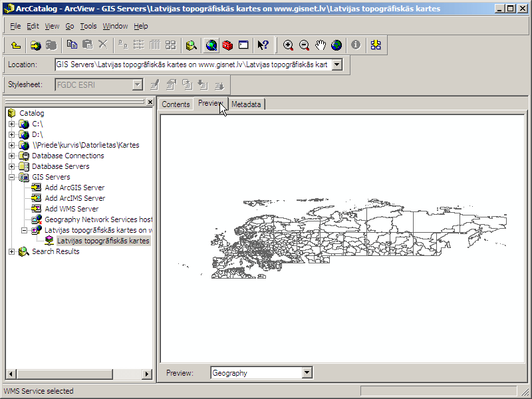The height and width of the screenshot is (399, 532).
Task: Expand the C:\ tree node
Action: (11, 124)
